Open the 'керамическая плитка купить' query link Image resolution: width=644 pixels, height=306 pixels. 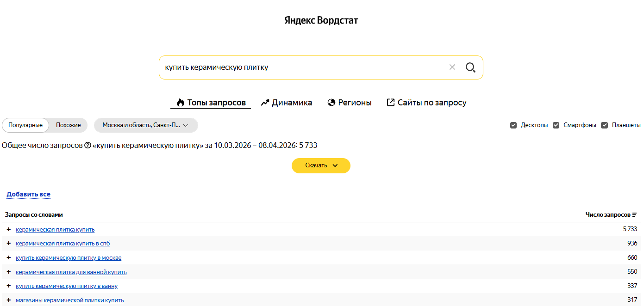pyautogui.click(x=55, y=230)
